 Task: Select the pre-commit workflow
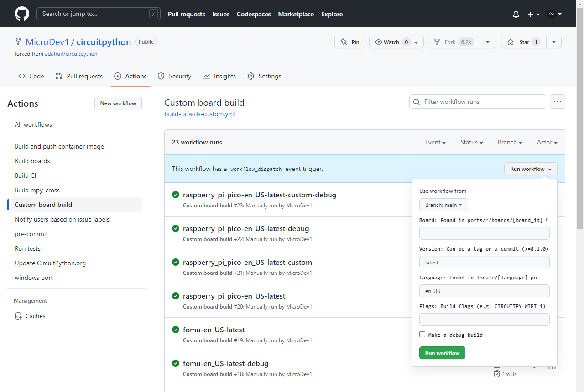[x=75, y=234]
